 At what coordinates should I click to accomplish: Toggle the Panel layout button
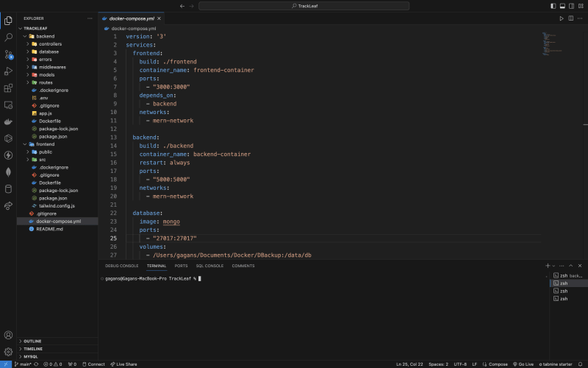click(x=562, y=6)
